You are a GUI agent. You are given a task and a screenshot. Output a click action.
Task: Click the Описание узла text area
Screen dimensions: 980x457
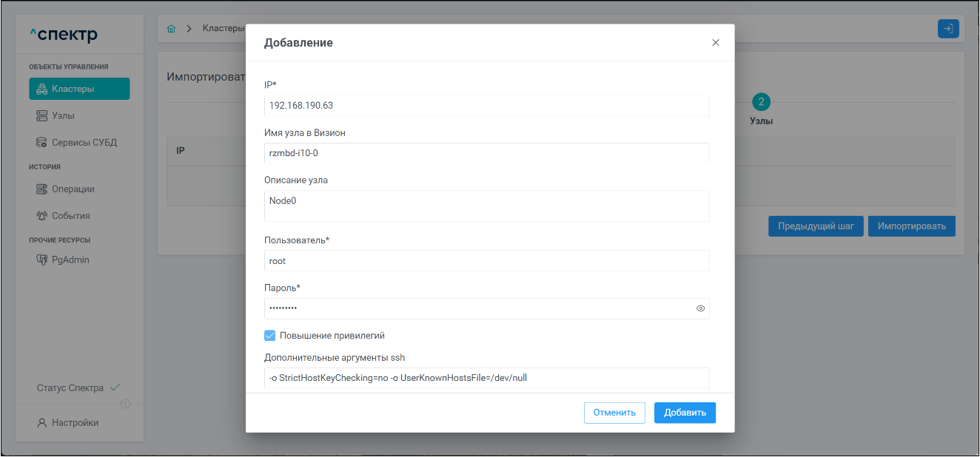(x=486, y=206)
